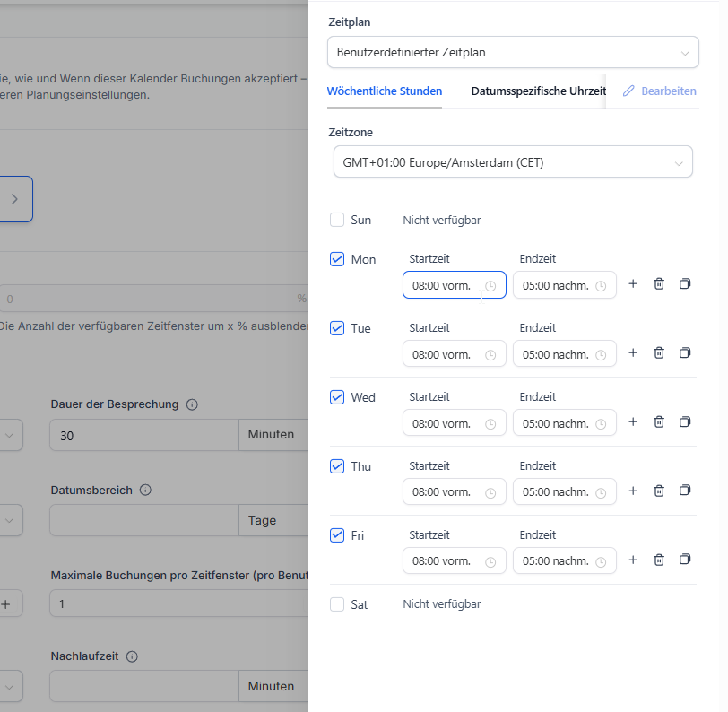
Task: Add a time slot for Monday
Action: click(x=632, y=284)
